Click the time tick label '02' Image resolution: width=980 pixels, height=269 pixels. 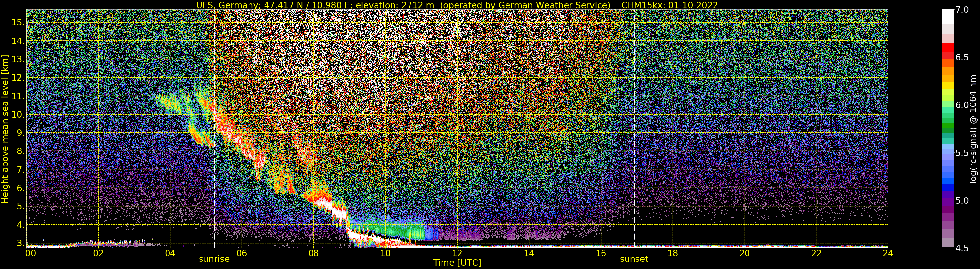point(98,253)
